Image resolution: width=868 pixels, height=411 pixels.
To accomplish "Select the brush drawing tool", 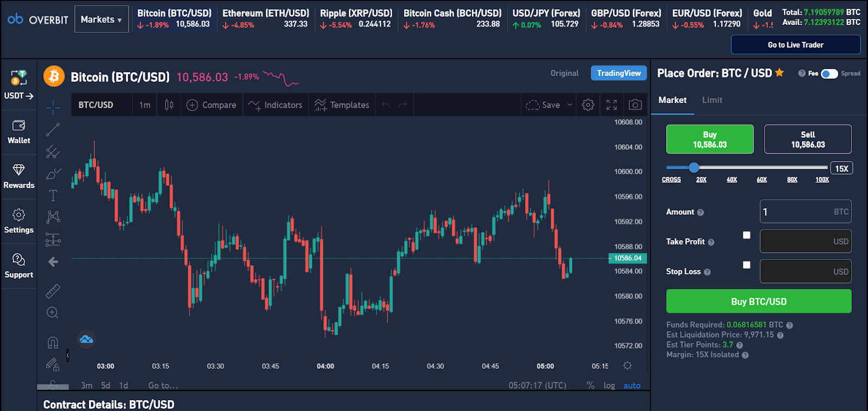I will pos(53,174).
